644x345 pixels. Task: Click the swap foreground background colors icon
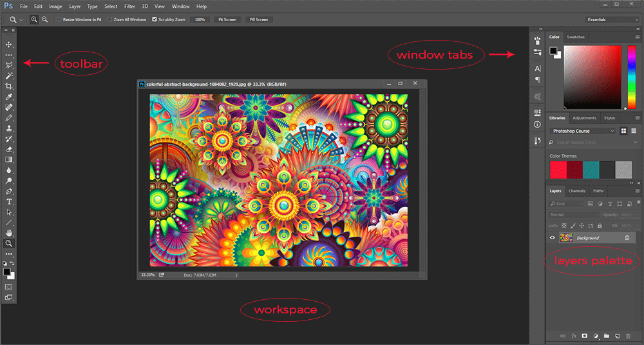point(12,263)
